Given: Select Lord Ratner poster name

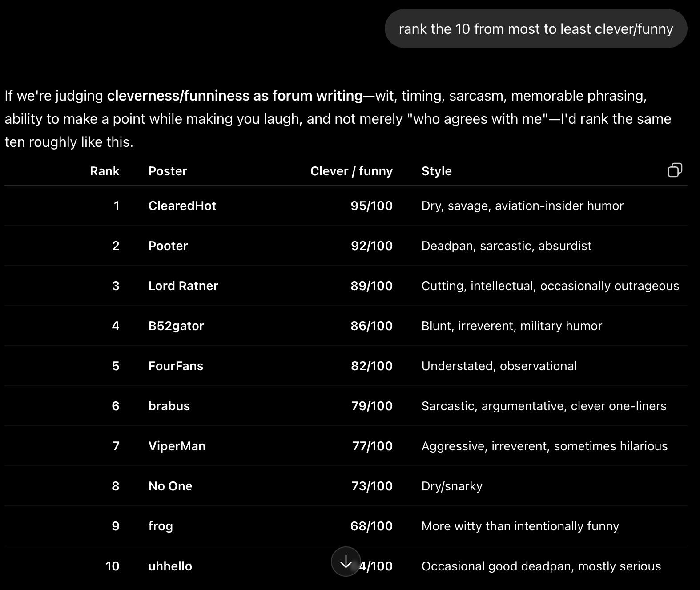Looking at the screenshot, I should pos(183,286).
